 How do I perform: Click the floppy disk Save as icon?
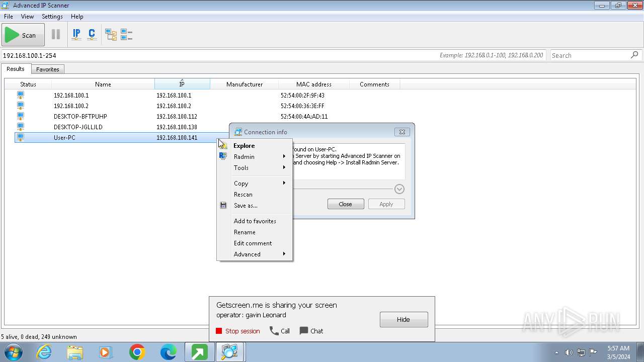[223, 205]
